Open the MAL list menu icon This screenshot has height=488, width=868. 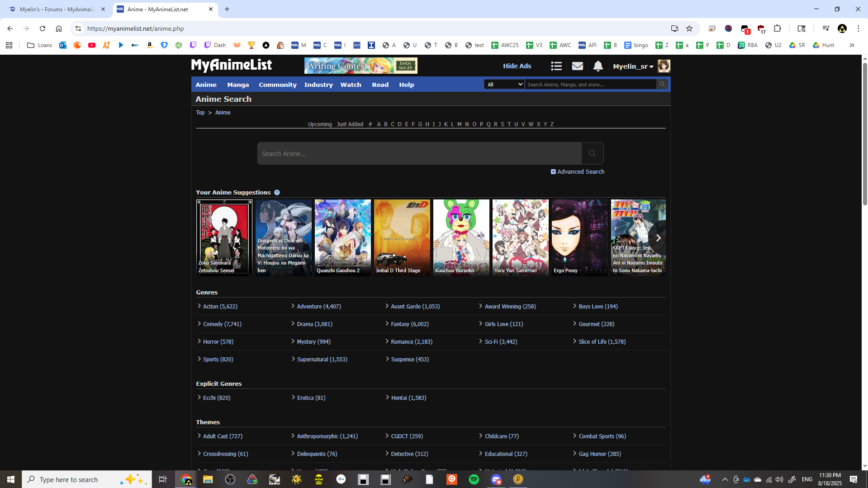[x=556, y=66]
